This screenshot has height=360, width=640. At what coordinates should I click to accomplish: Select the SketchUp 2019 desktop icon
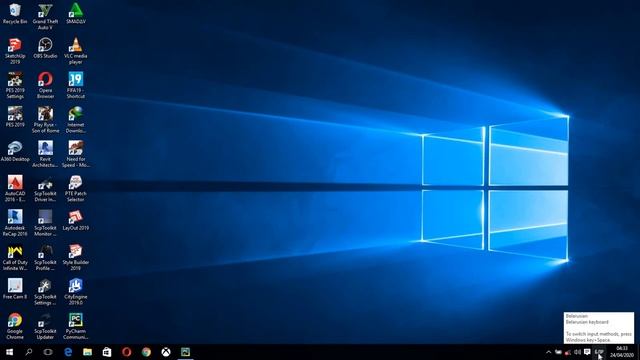point(15,51)
